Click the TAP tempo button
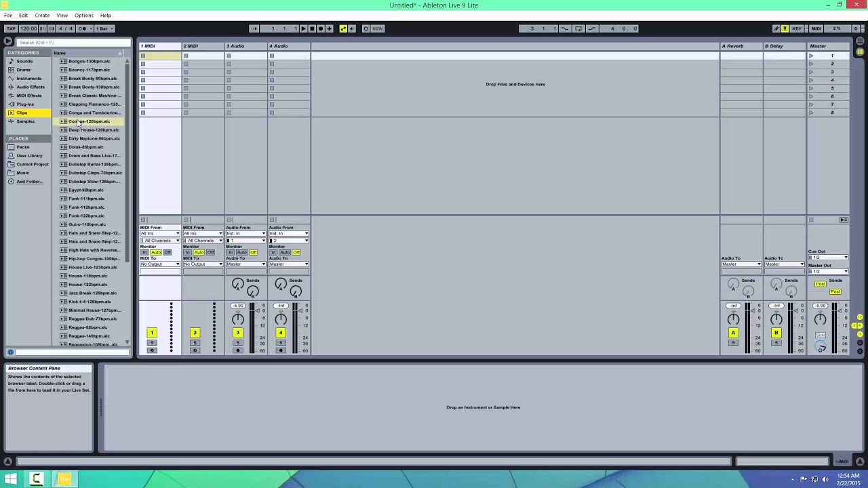868x488 pixels. point(11,28)
